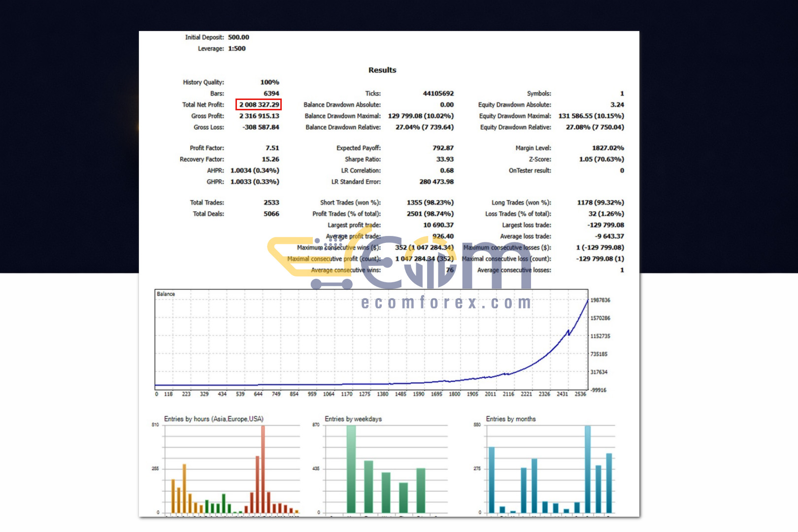Click the Total Trades value 2533
Viewport: 798px width, 532px height.
click(271, 203)
